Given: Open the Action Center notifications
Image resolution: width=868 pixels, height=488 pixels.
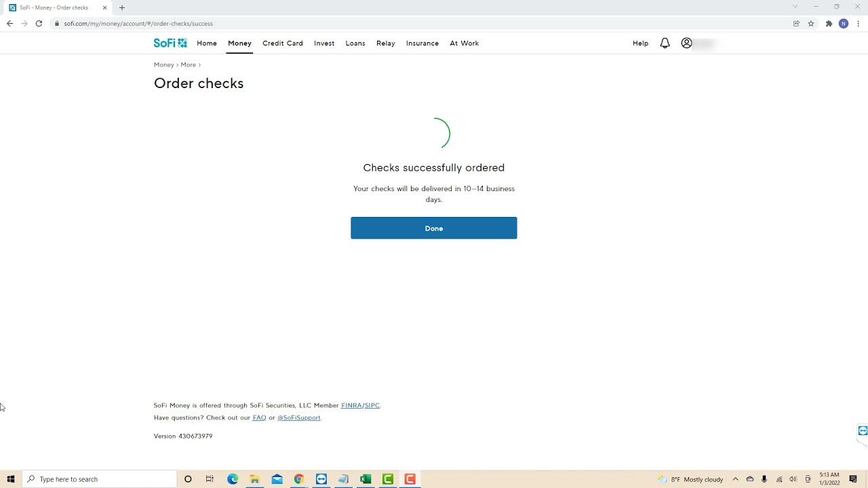Looking at the screenshot, I should [853, 479].
